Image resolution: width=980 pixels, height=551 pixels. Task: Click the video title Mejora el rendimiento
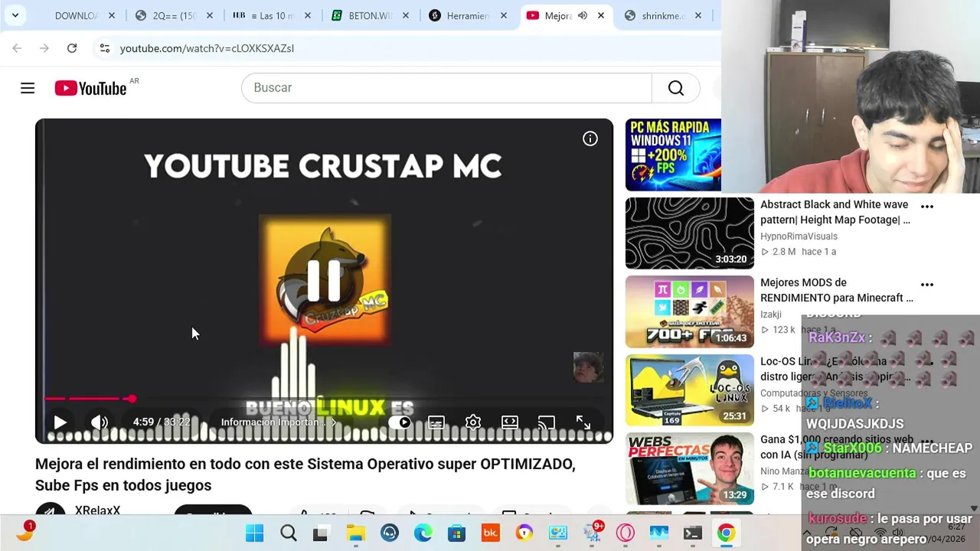(x=305, y=474)
